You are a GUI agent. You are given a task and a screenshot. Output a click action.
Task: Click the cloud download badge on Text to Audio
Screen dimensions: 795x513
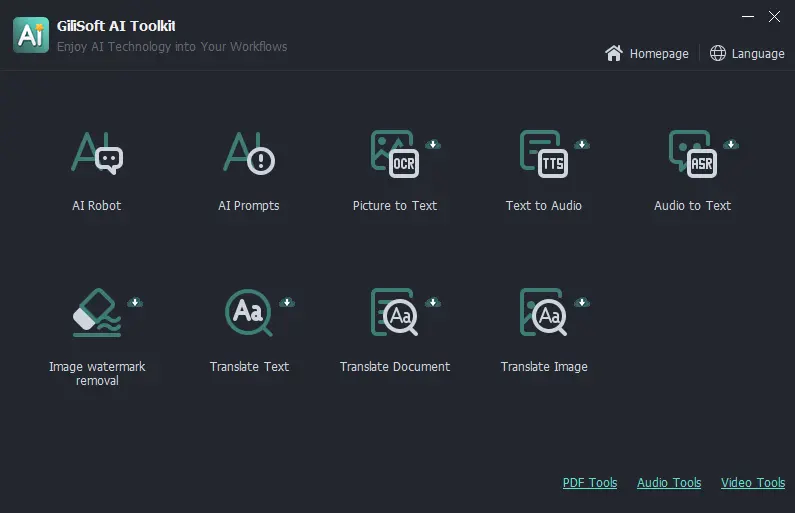[582, 144]
